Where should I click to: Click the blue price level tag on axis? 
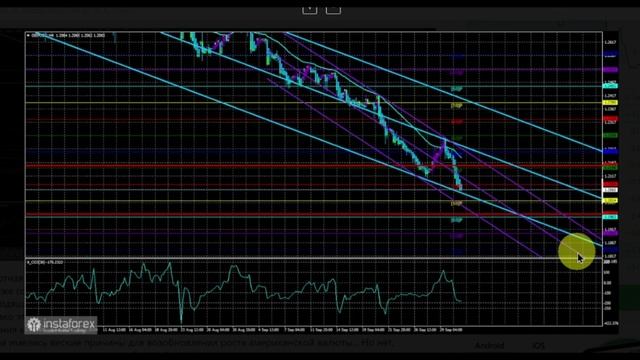610,151
